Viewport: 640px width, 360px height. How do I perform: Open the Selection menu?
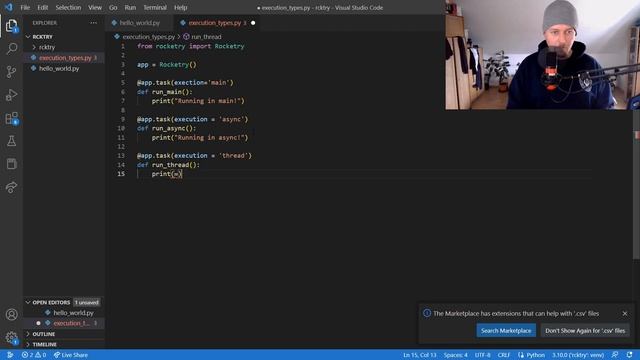[x=68, y=7]
